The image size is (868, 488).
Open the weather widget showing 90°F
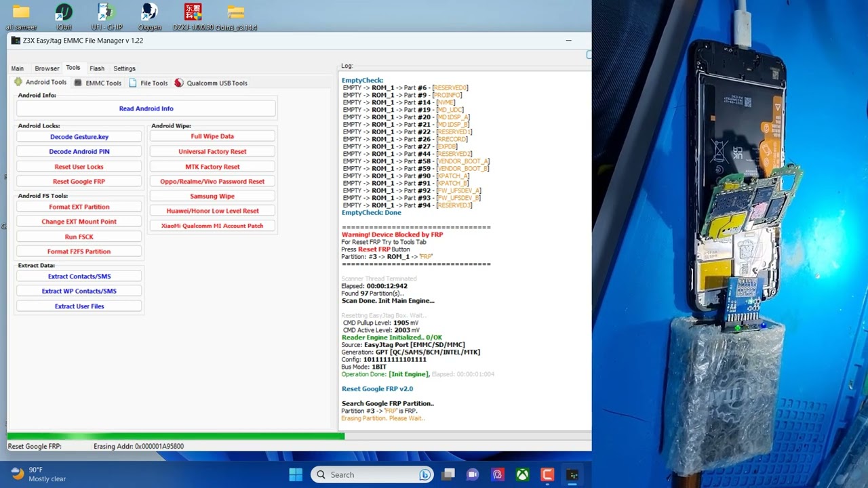(38, 474)
